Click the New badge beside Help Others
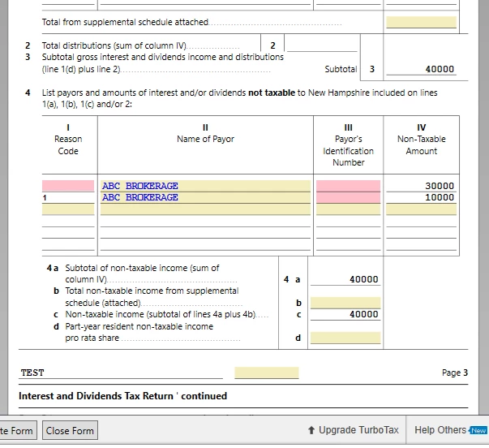This screenshot has height=448, width=489. (478, 430)
